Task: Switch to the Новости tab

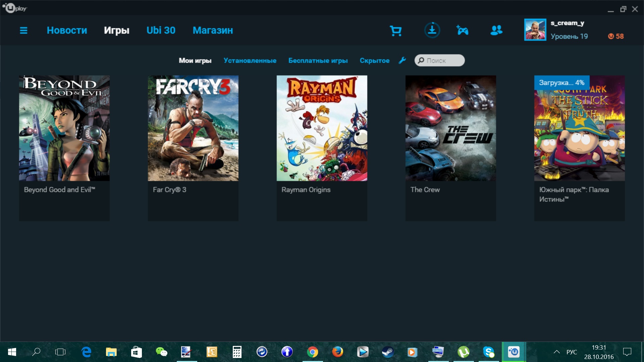Action: pyautogui.click(x=67, y=31)
